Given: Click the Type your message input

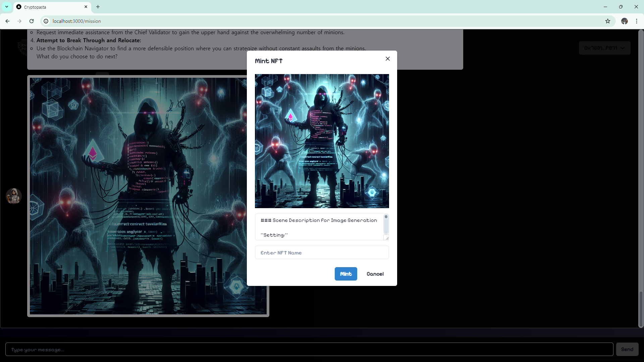Looking at the screenshot, I should (x=309, y=349).
